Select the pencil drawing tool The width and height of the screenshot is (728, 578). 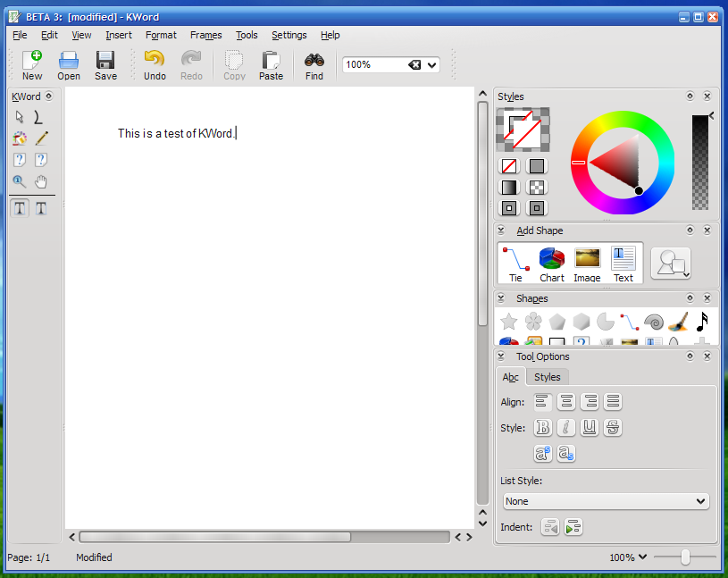pos(41,138)
